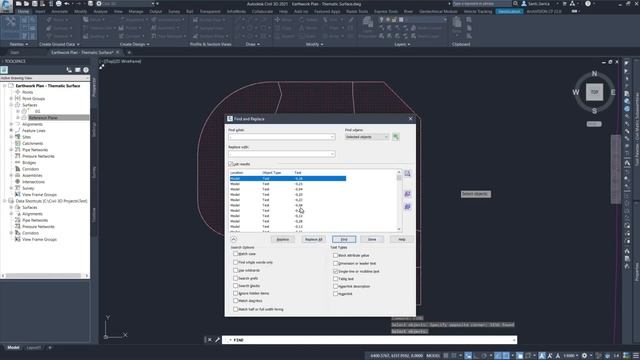Click the status bar grid display icon

pos(446,356)
